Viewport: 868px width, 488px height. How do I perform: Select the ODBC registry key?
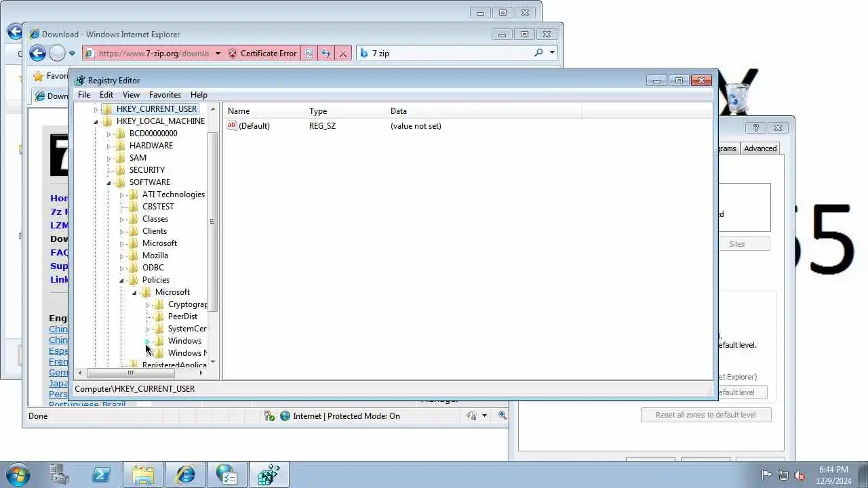tap(153, 268)
